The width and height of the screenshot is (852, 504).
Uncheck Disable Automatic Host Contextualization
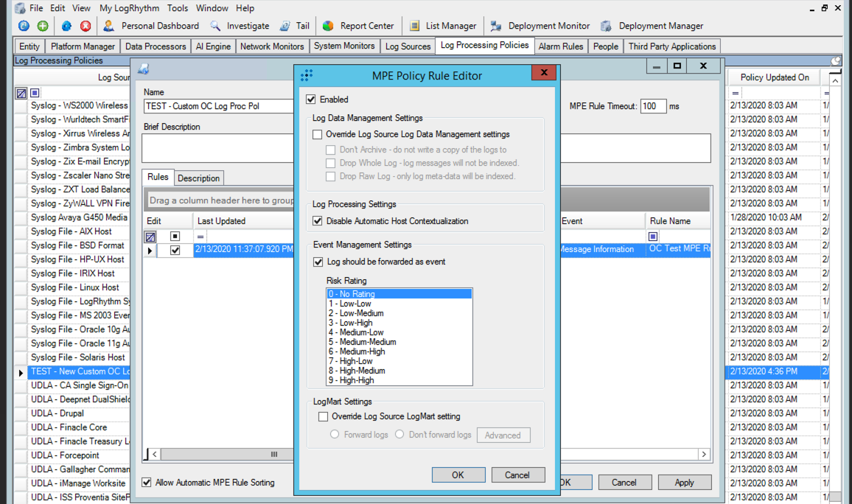318,221
